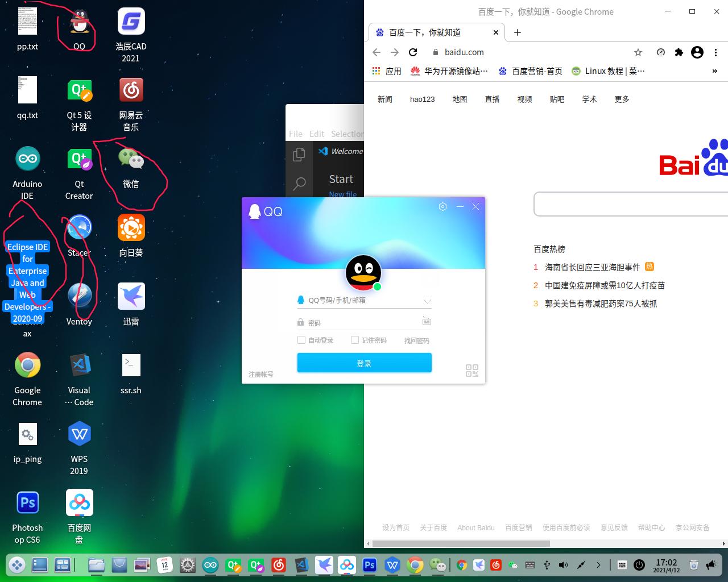This screenshot has width=728, height=582.
Task: Focus the QQ号码/手机/邮箱 account field
Action: 365,301
